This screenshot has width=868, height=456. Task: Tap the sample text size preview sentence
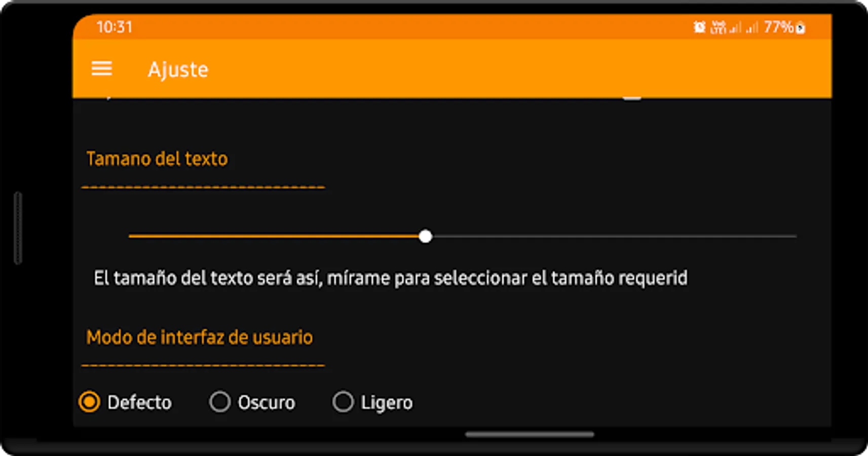(391, 278)
